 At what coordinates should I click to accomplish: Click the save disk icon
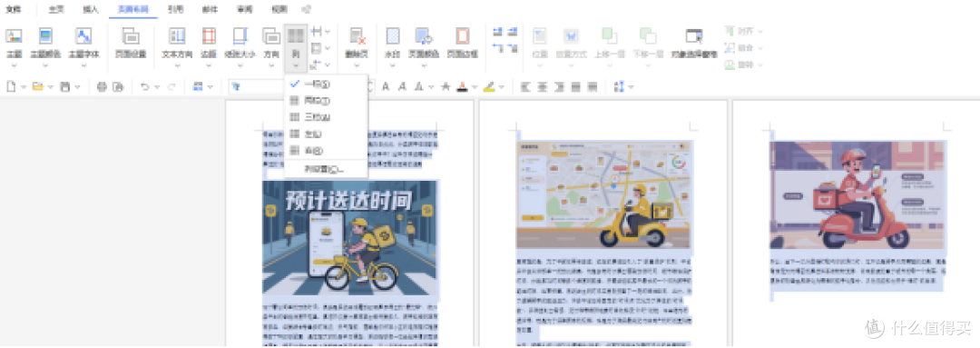(64, 86)
